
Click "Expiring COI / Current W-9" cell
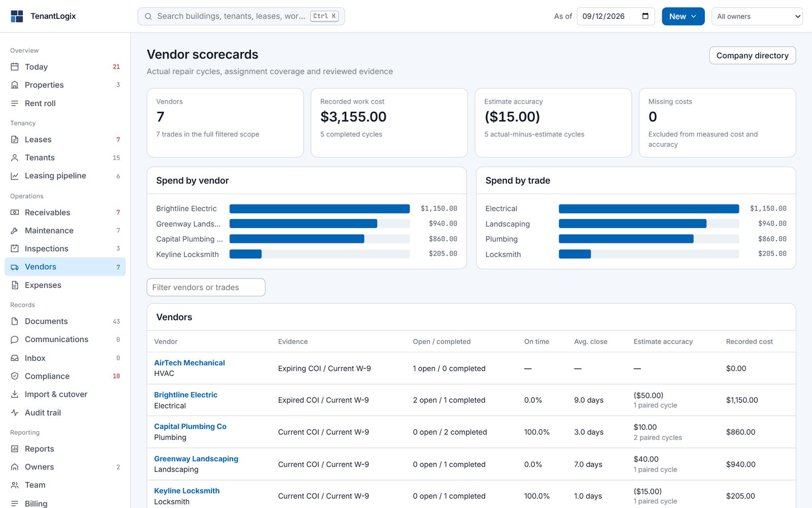tap(324, 368)
